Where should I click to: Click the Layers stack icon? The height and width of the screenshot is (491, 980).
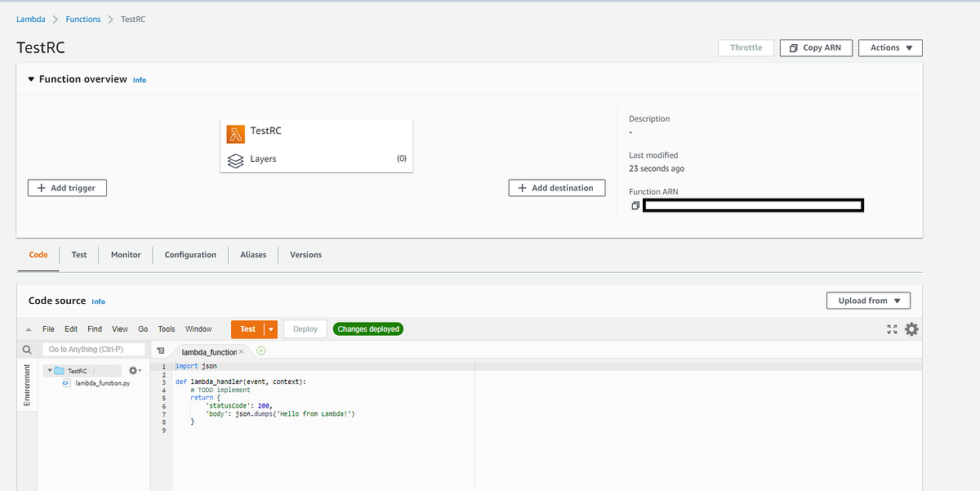pyautogui.click(x=235, y=160)
